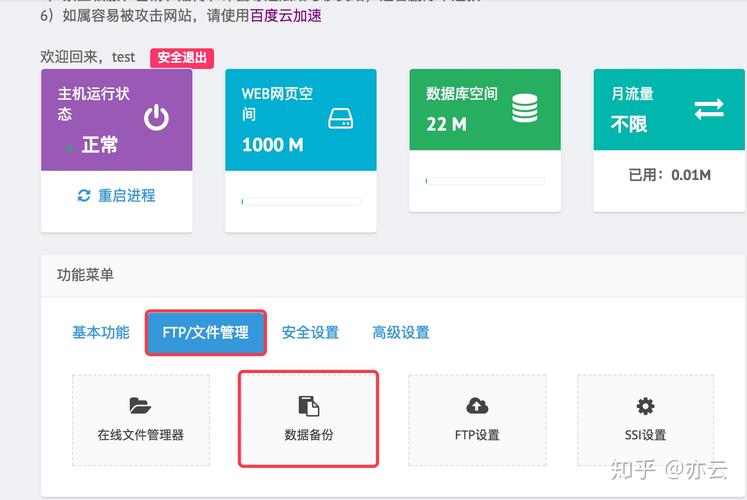Click 重启进程 to restart the process
Viewport: 747px width, 500px height.
point(127,195)
